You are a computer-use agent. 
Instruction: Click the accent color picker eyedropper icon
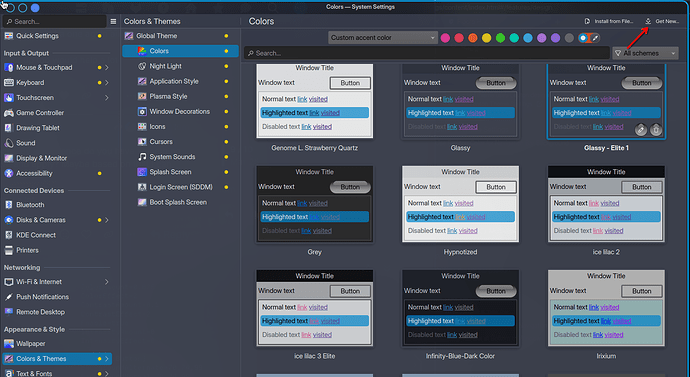595,38
